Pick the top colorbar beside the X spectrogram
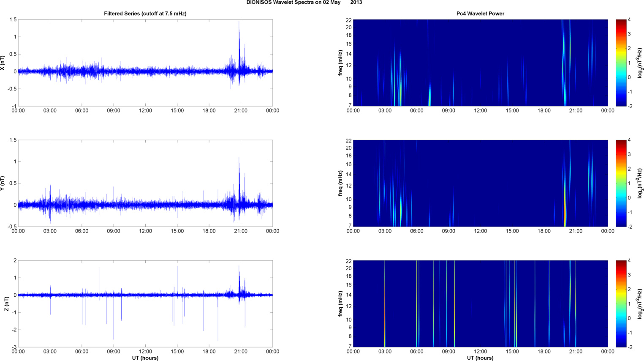Image resolution: width=644 pixels, height=361 pixels. pyautogui.click(x=621, y=63)
